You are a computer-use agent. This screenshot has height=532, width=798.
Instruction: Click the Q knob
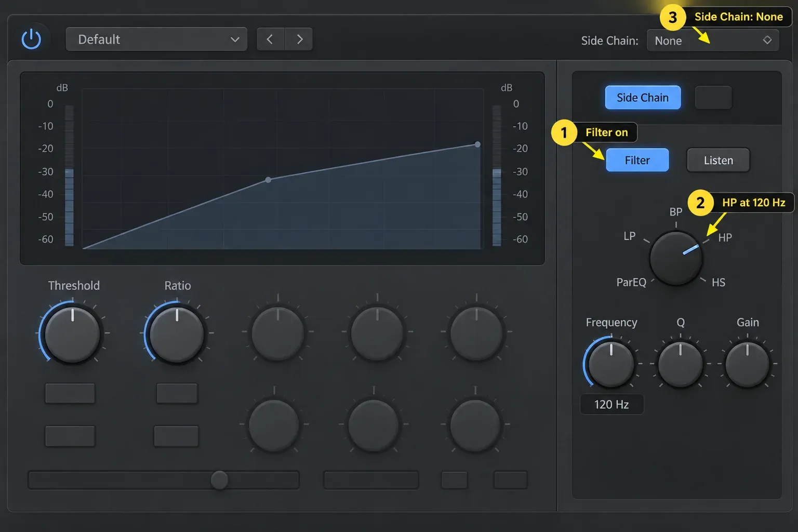[x=681, y=365]
